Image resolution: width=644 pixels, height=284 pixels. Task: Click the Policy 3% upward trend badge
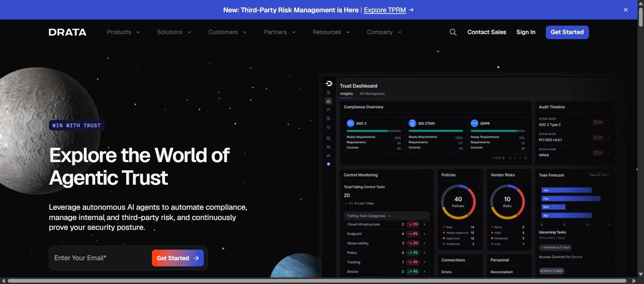[x=413, y=253]
